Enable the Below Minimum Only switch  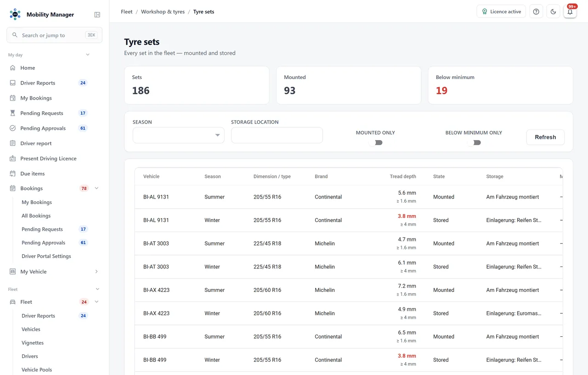click(474, 142)
